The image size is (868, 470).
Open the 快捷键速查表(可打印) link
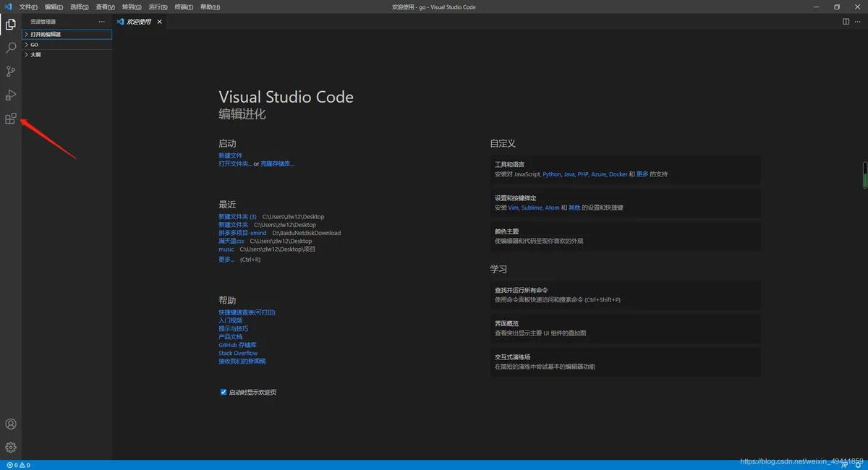247,312
